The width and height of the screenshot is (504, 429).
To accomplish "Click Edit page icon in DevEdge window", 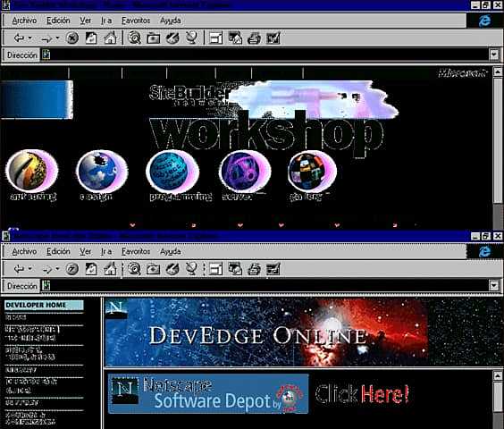I will [x=273, y=269].
